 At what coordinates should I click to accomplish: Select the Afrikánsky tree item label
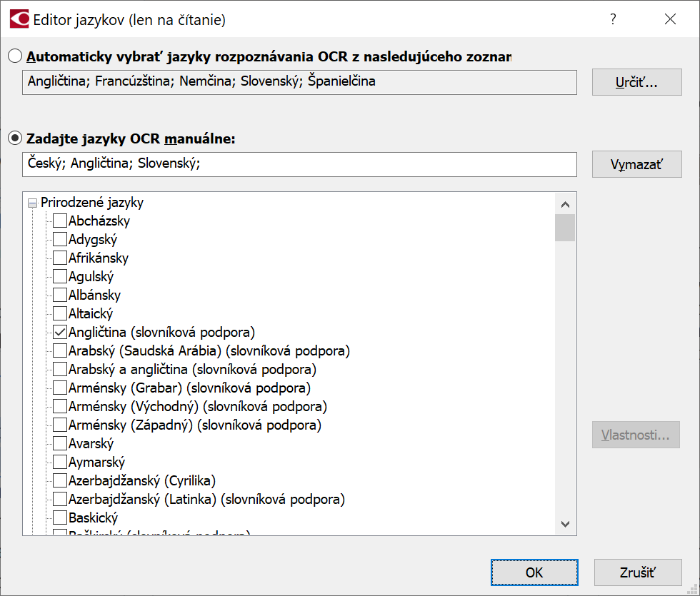click(x=99, y=258)
